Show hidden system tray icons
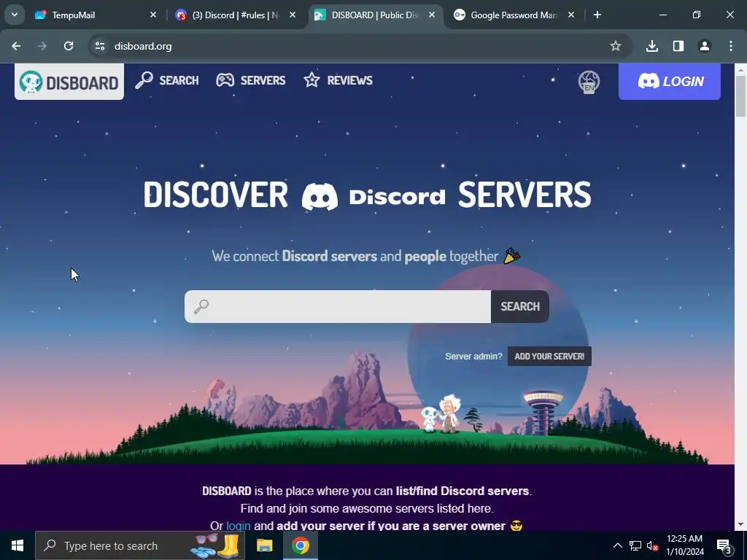Viewport: 747px width, 560px height. point(617,545)
